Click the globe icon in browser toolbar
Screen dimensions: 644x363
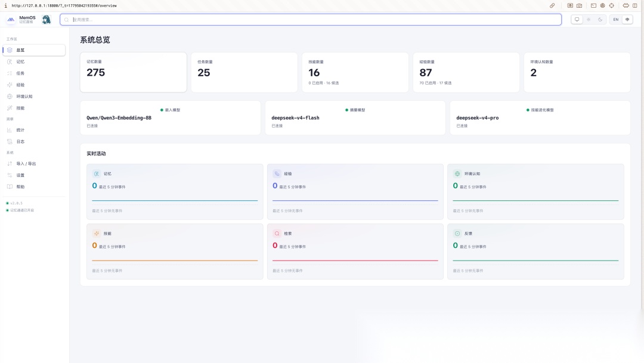tap(602, 6)
